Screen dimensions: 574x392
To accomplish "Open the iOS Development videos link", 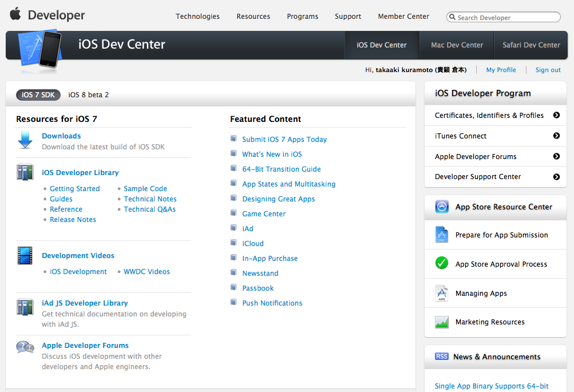I will click(x=78, y=272).
